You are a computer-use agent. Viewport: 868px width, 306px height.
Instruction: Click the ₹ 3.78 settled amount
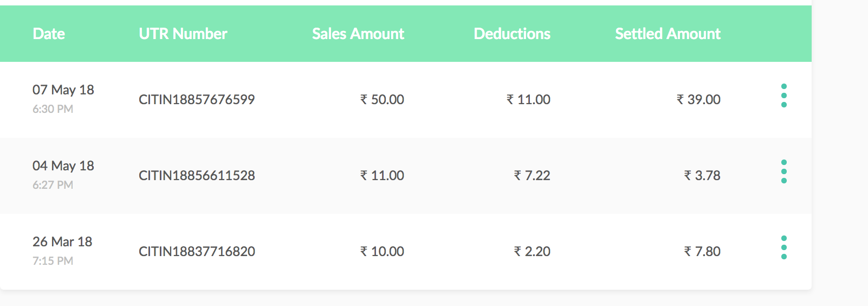point(702,175)
